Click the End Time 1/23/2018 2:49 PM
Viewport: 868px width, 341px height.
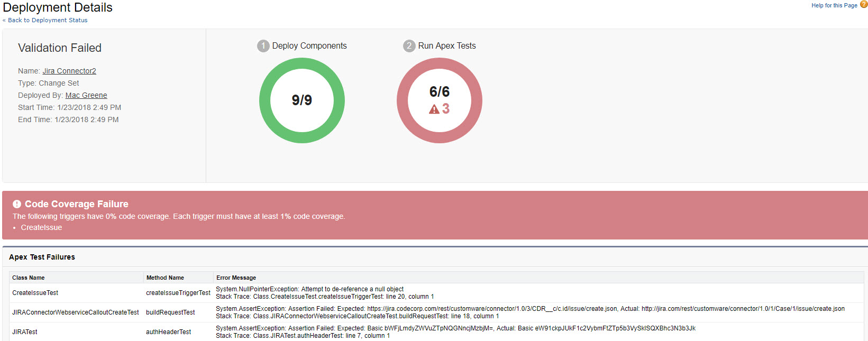point(68,119)
